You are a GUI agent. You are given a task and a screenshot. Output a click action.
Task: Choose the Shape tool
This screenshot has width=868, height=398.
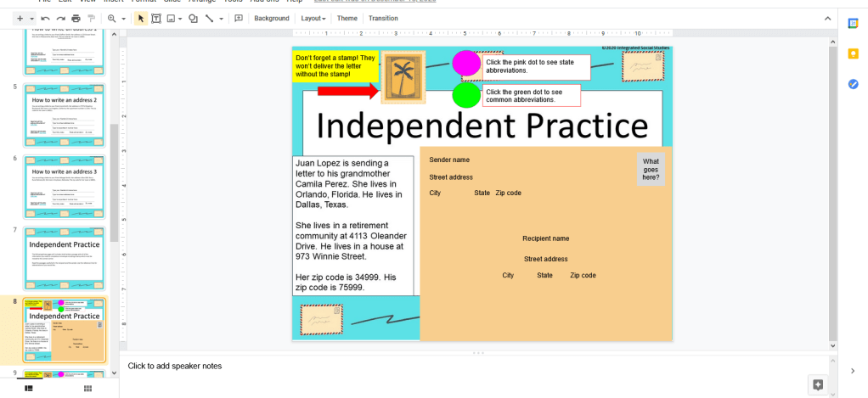pyautogui.click(x=193, y=18)
